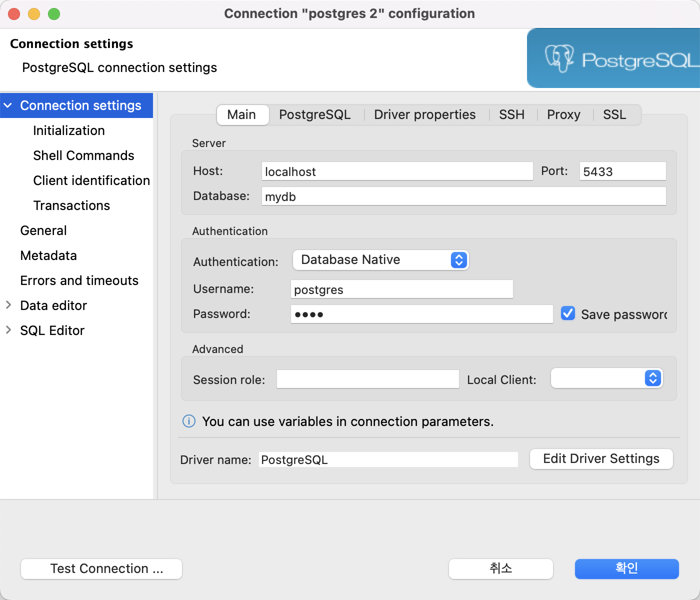Focus the Port input field
This screenshot has width=700, height=600.
click(x=623, y=171)
